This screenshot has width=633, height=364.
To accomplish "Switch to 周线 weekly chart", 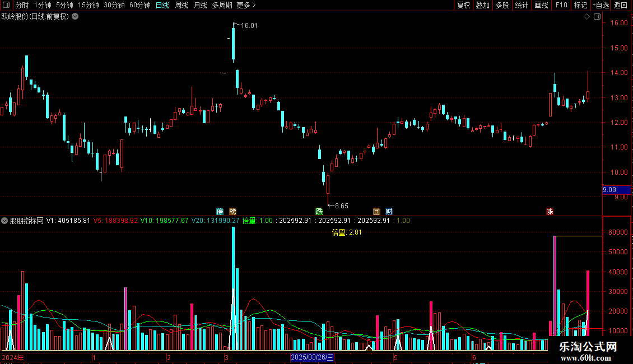I will [181, 5].
